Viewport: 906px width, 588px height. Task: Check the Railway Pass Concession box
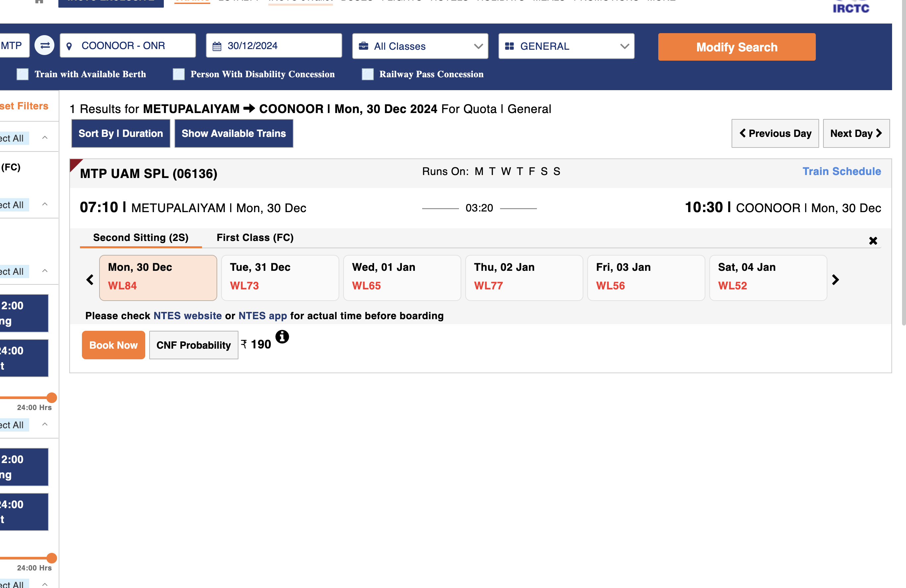pos(367,74)
